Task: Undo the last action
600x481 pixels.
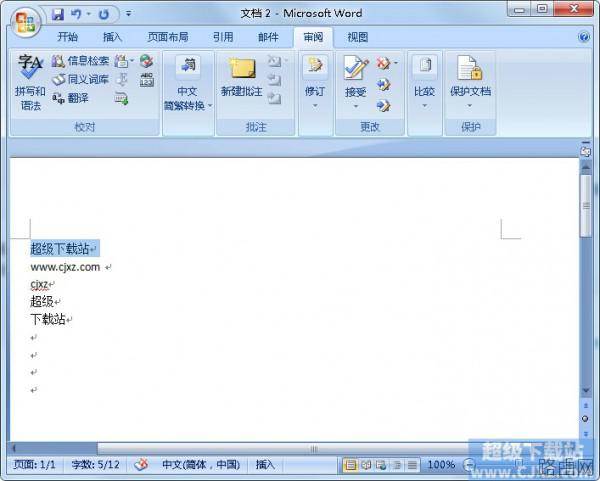Action: point(76,15)
